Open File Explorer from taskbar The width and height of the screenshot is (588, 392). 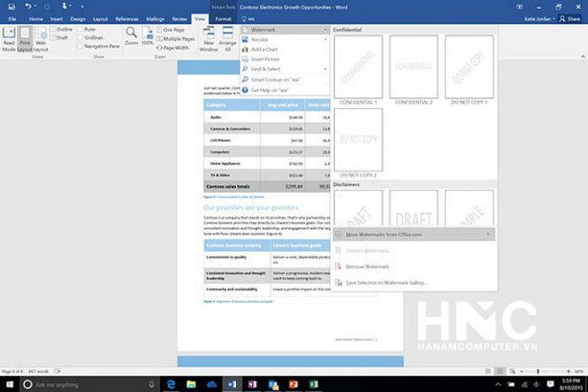pyautogui.click(x=191, y=384)
